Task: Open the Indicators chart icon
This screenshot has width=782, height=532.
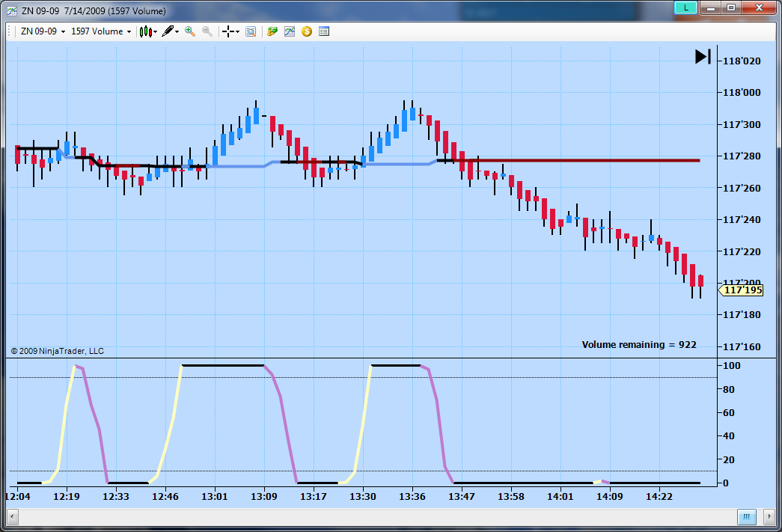Action: click(290, 31)
